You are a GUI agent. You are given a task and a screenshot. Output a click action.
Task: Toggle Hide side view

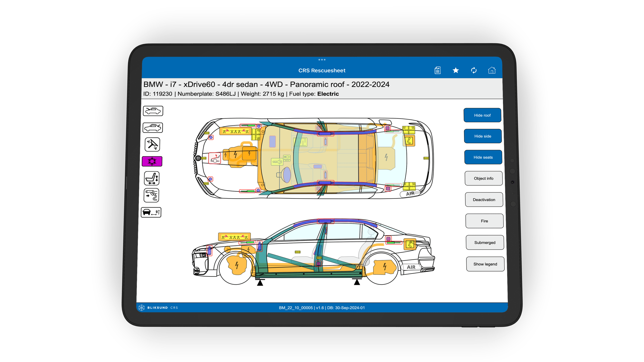(x=483, y=136)
